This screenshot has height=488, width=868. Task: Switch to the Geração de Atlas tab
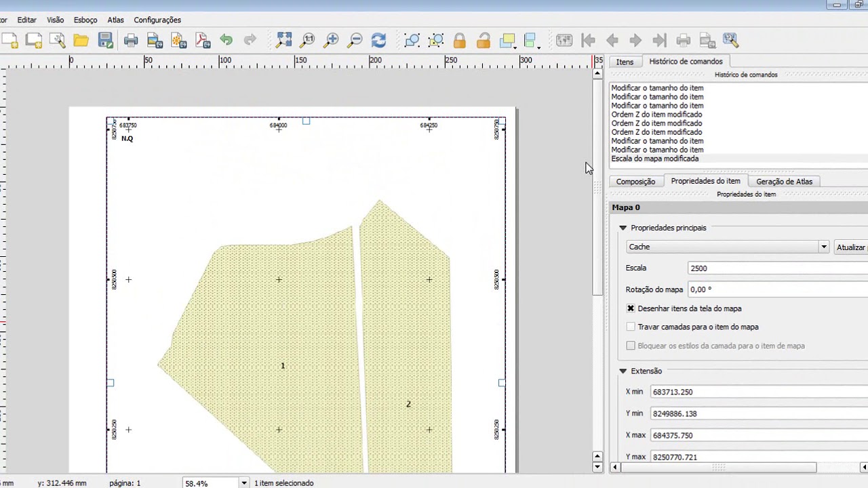(784, 182)
